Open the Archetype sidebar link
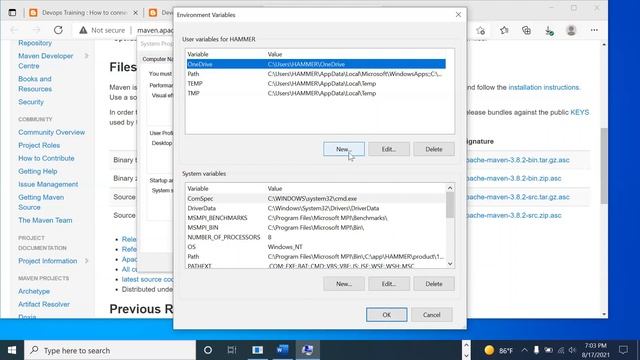The width and height of the screenshot is (640, 360). click(34, 291)
